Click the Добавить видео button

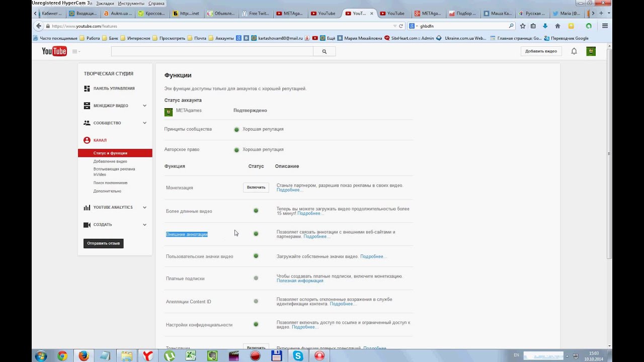coord(541,51)
